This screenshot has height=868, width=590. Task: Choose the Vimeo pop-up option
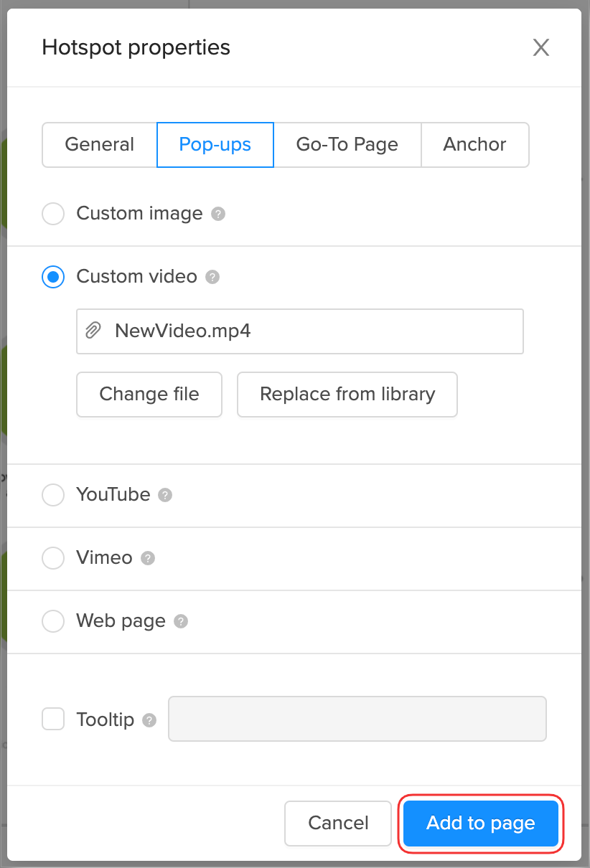pyautogui.click(x=53, y=558)
